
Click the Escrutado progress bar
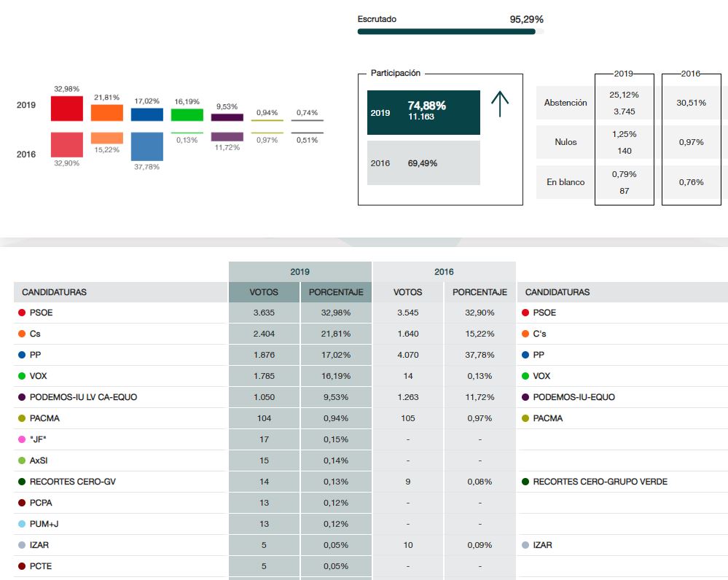point(450,31)
